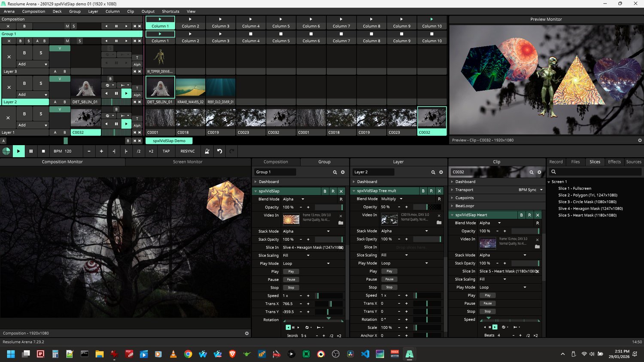The image size is (644, 362).
Task: Adjust Opacity slider for spxlVidSlap Tree mult
Action: pos(427,207)
